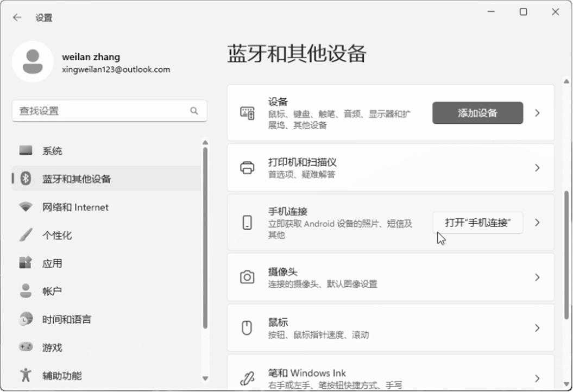
Task: Click the printer icon for 打印机和扫描仪
Action: tap(247, 168)
